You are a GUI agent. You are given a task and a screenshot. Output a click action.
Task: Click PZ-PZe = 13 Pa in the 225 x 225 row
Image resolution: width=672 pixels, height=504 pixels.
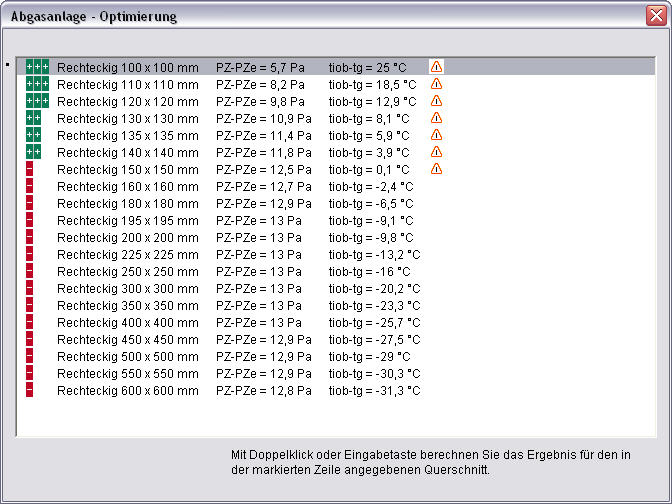click(x=259, y=254)
